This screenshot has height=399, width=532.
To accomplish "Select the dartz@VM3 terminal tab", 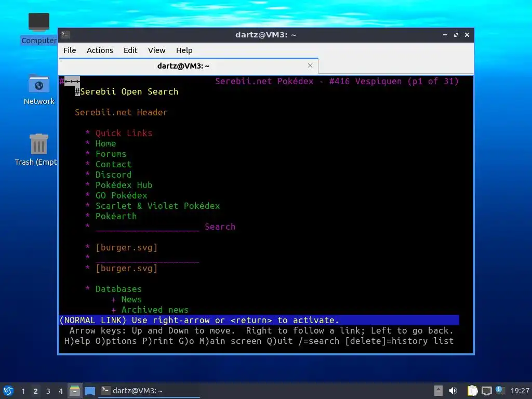I will tap(188, 66).
